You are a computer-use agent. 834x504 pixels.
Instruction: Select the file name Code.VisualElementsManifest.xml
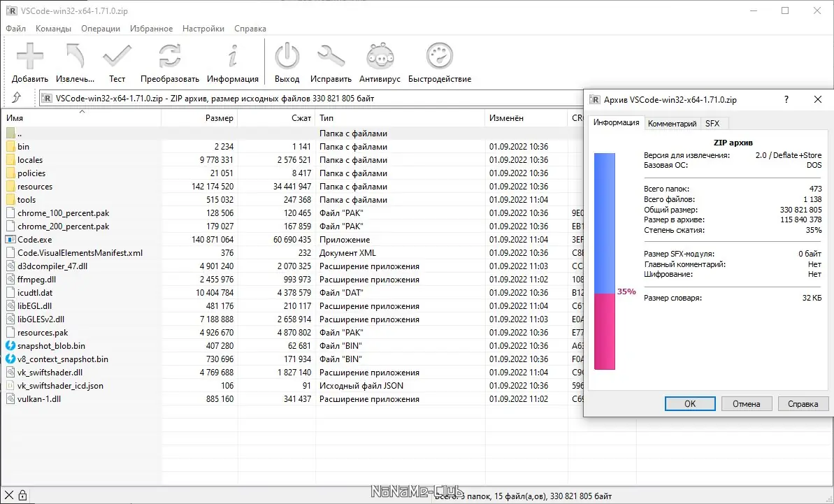tap(80, 252)
